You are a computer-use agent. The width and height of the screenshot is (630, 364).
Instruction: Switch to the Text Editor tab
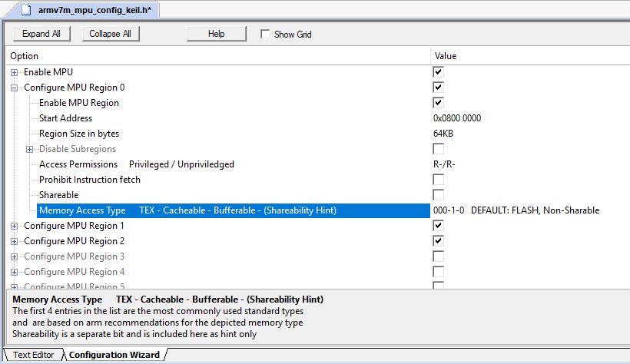coord(33,355)
